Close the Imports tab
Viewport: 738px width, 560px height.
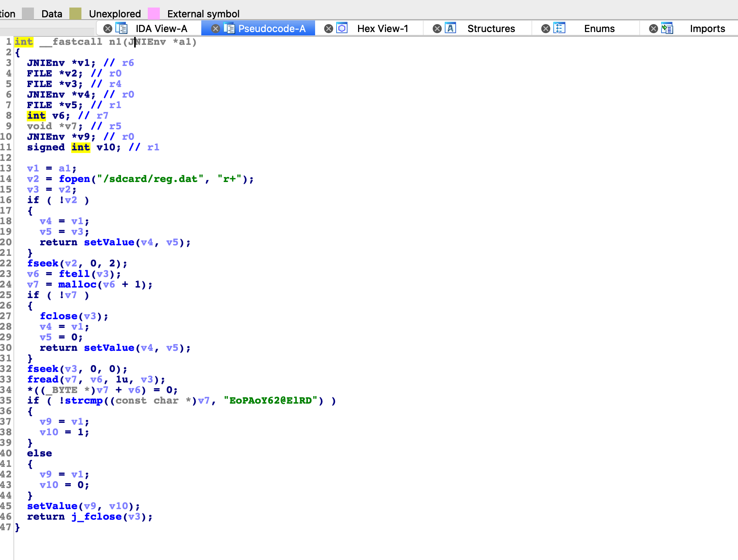pos(654,29)
